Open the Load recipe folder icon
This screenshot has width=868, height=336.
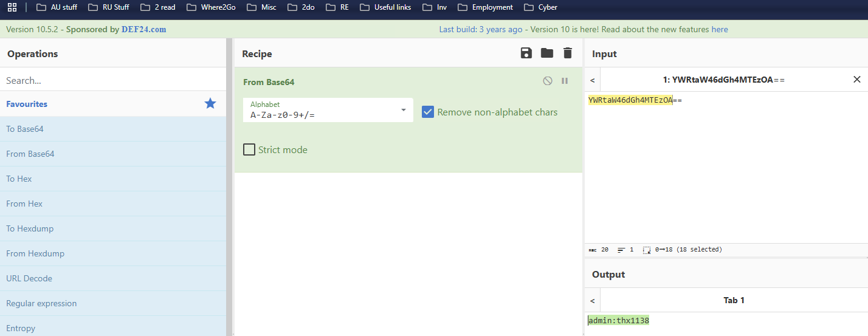[547, 53]
